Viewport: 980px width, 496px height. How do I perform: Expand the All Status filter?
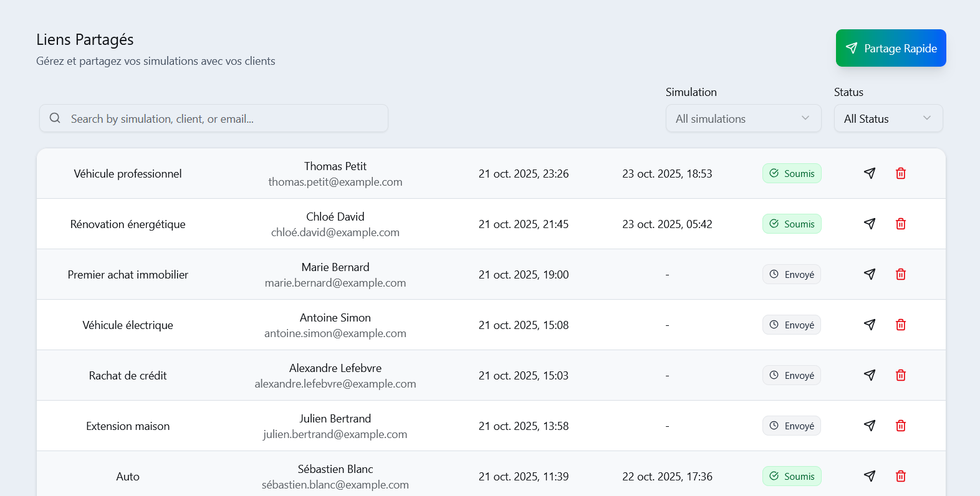pyautogui.click(x=888, y=118)
